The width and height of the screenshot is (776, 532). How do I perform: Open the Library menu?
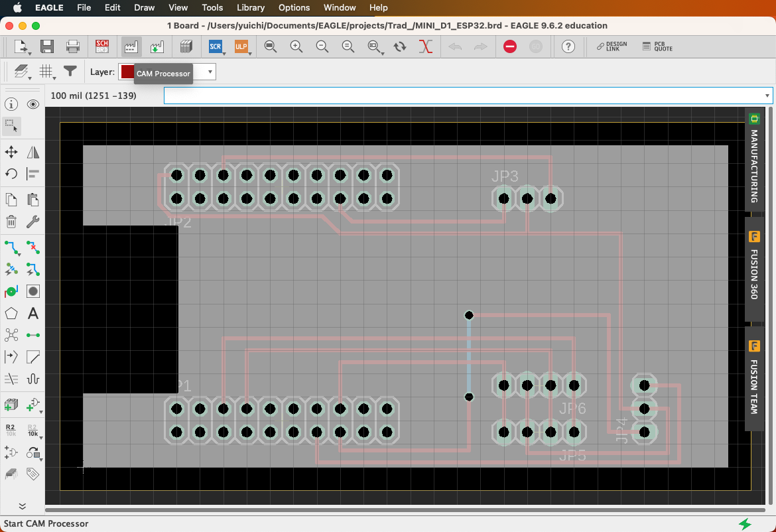[x=251, y=7]
